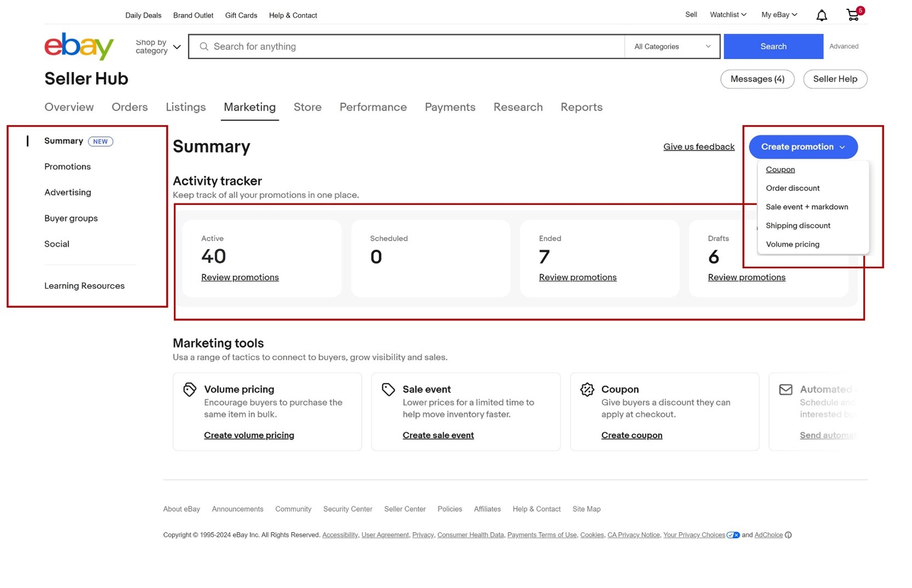Open Advertising in the sidebar
Viewport: 912px width, 588px height.
point(68,193)
